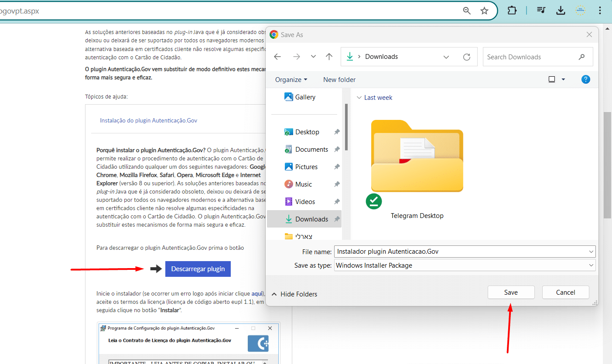Open more view options dropdown arrow
This screenshot has width=612, height=364.
point(563,79)
